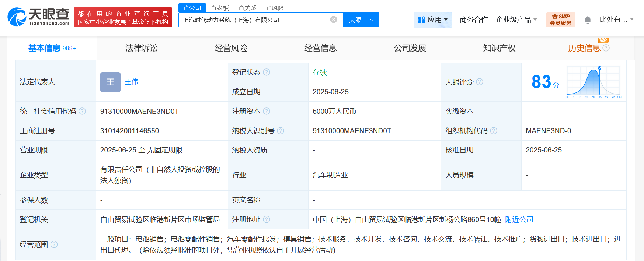This screenshot has width=644, height=261.
Task: Click the 王 avatar of legal representative
Action: 110,82
